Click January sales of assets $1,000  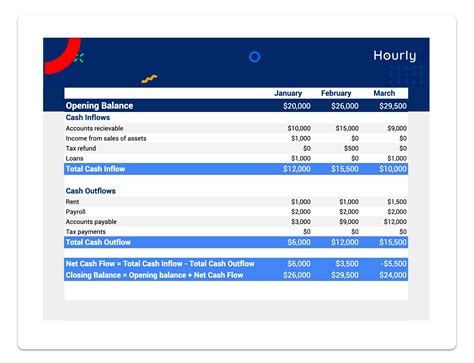pyautogui.click(x=301, y=138)
